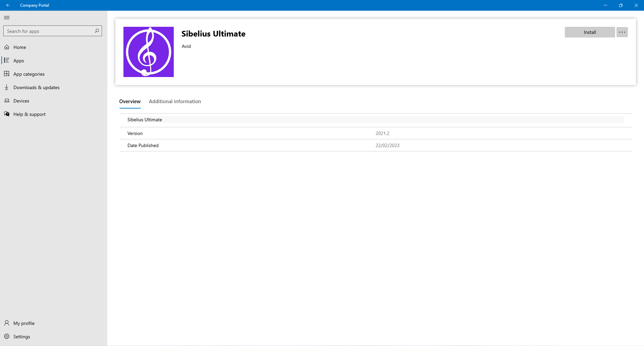Viewport: 644px width, 346px height.
Task: Click the Date Published label
Action: 143,145
